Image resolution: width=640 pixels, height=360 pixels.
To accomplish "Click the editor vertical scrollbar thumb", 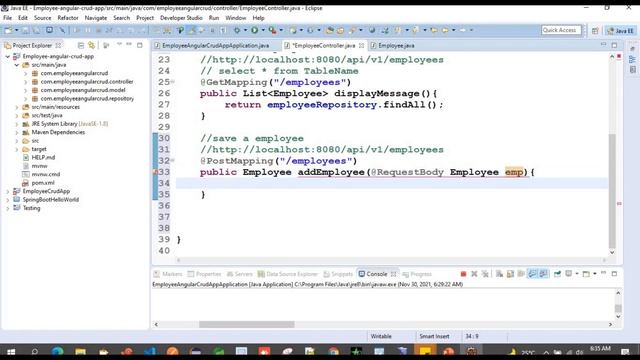I will click(612, 191).
